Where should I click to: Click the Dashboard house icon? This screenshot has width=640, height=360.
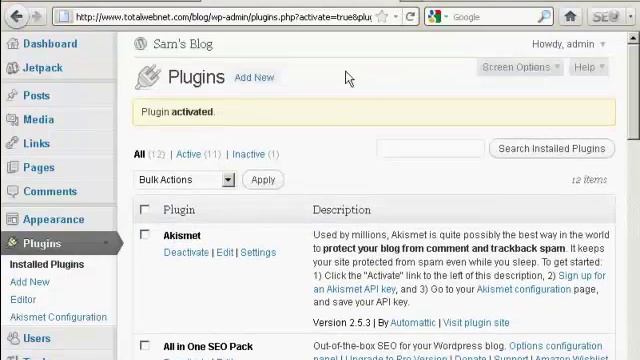coord(13,44)
